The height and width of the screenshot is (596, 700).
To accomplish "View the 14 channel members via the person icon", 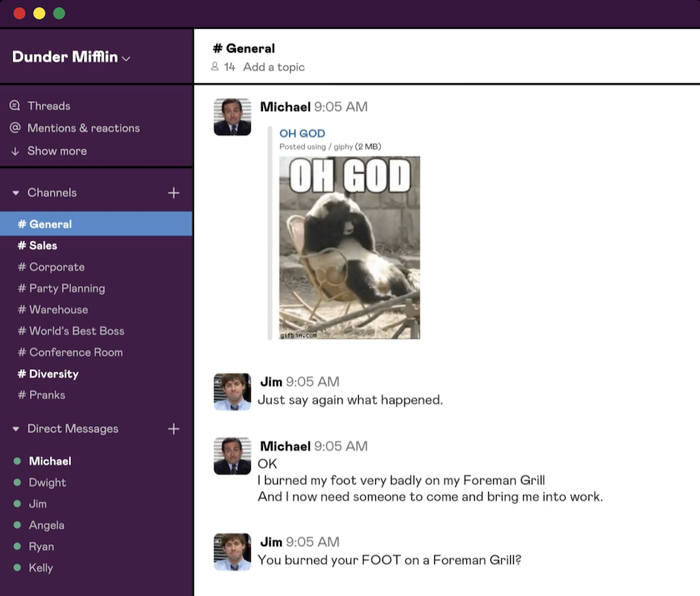I will [x=215, y=66].
